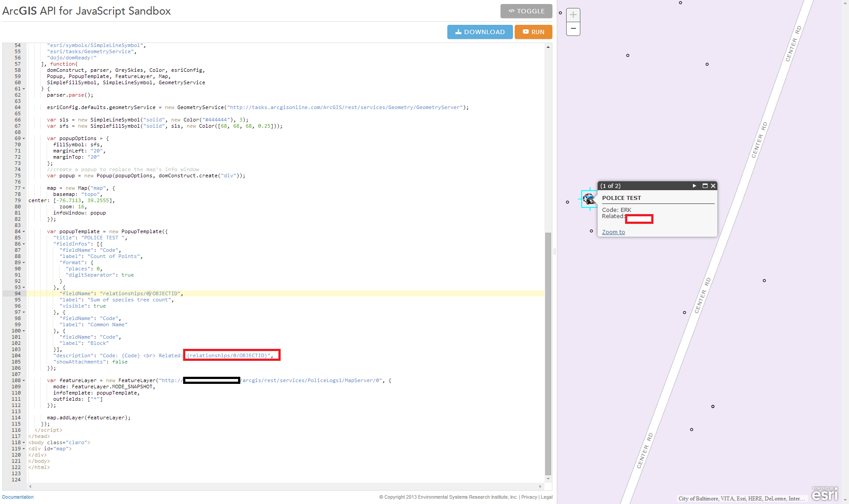849x504 pixels.
Task: Open the Privacy link in footer
Action: (529, 497)
